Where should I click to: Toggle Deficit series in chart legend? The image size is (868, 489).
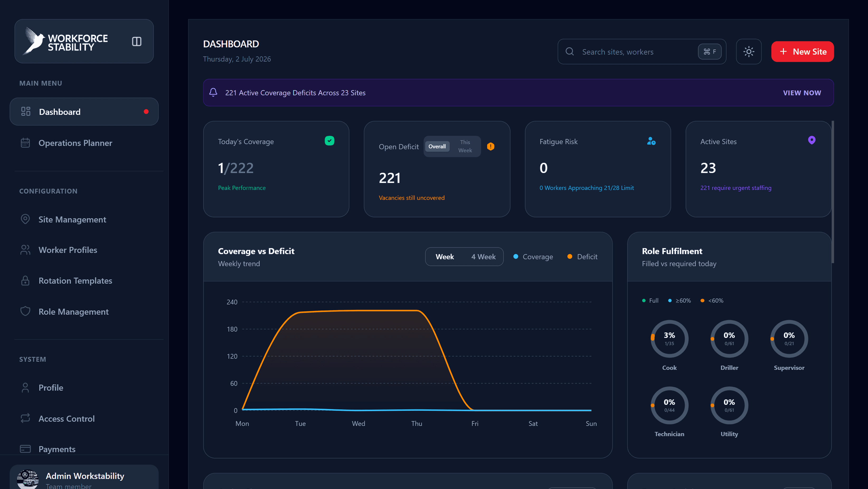coord(582,257)
